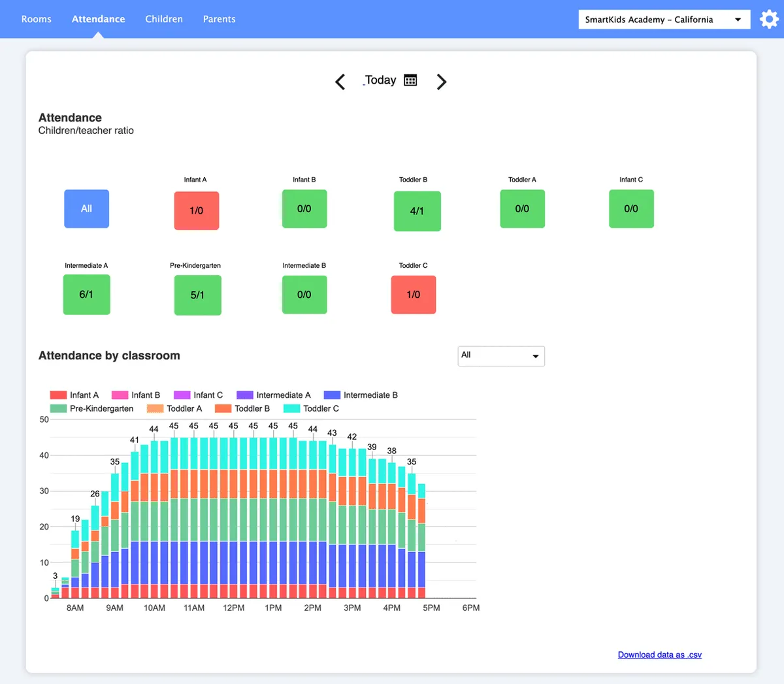
Task: Click the Intermediate B legend color swatch
Action: 332,395
